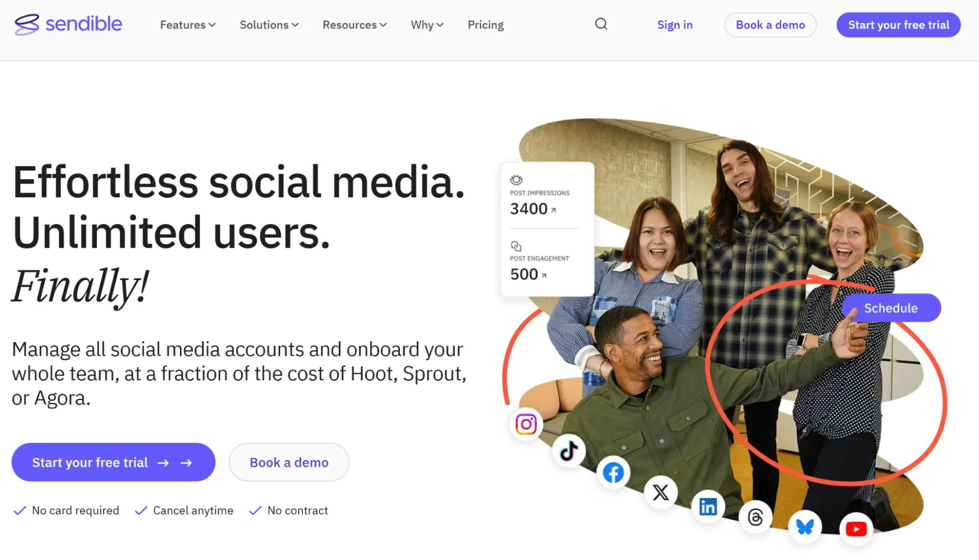Click header Start your free trial button
This screenshot has width=979, height=560.
click(898, 25)
